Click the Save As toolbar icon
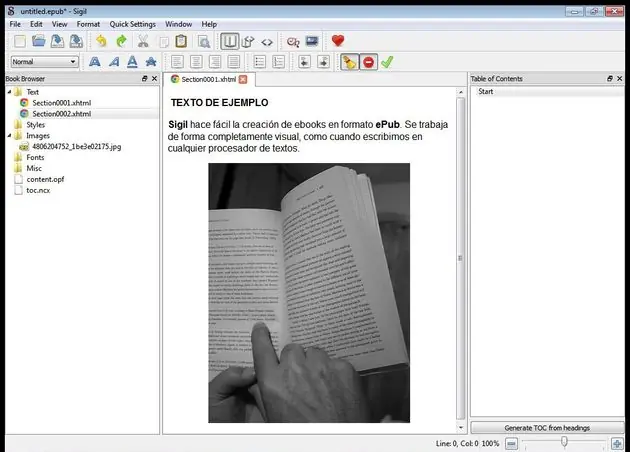 (76, 41)
